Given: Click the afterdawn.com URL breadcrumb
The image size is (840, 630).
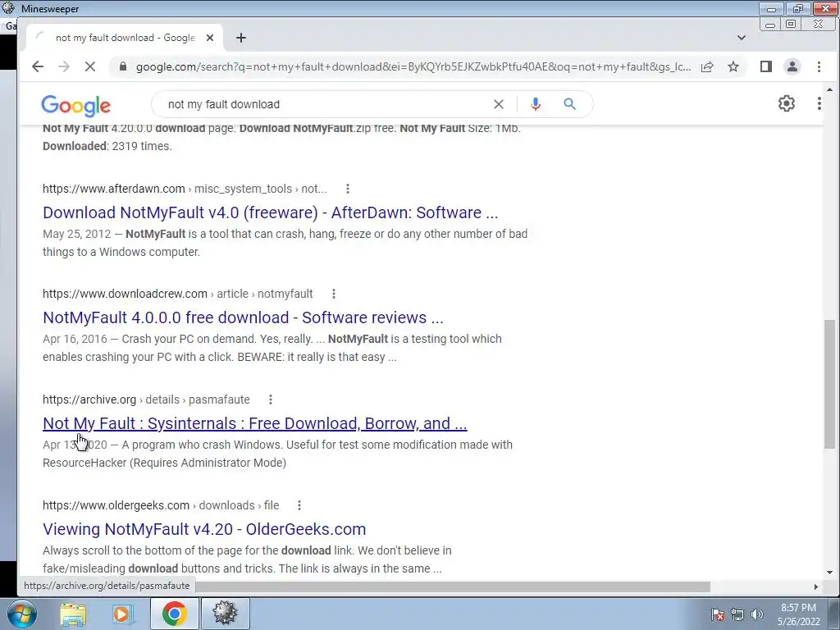Looking at the screenshot, I should point(185,189).
